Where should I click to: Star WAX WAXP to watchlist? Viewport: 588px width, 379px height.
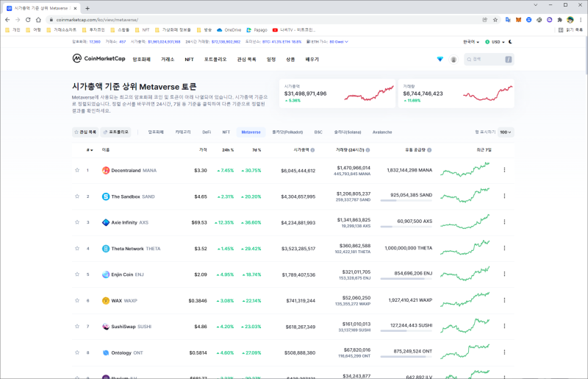[x=77, y=300]
